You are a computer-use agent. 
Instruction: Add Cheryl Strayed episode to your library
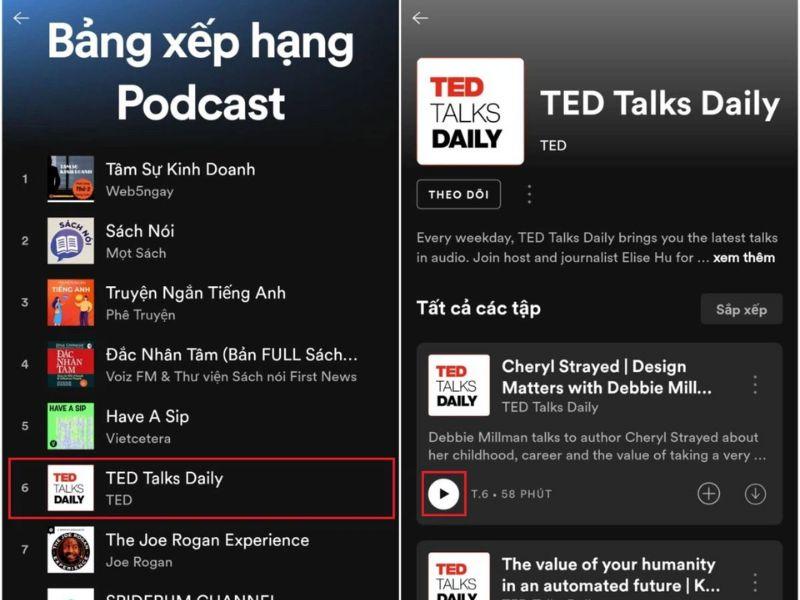pos(709,494)
